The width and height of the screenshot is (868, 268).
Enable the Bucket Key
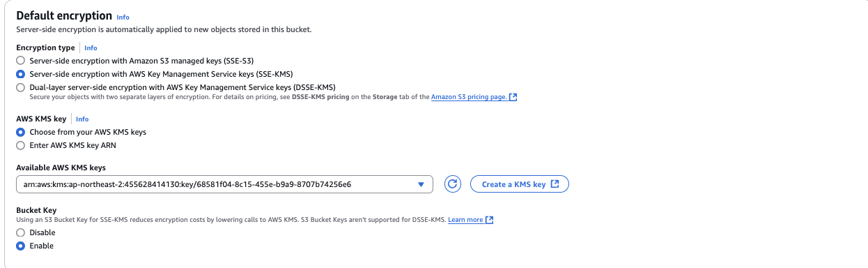coord(20,246)
